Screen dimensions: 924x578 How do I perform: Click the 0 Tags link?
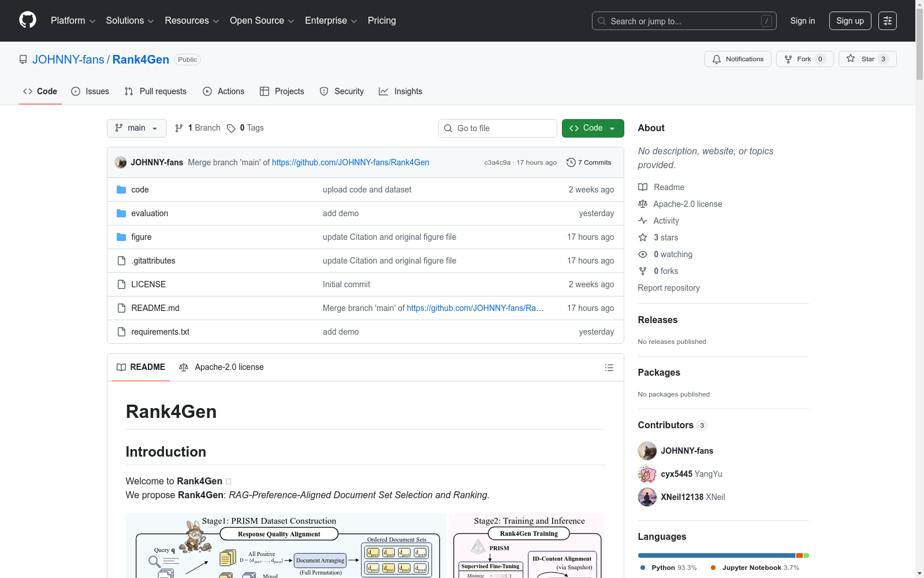[245, 128]
